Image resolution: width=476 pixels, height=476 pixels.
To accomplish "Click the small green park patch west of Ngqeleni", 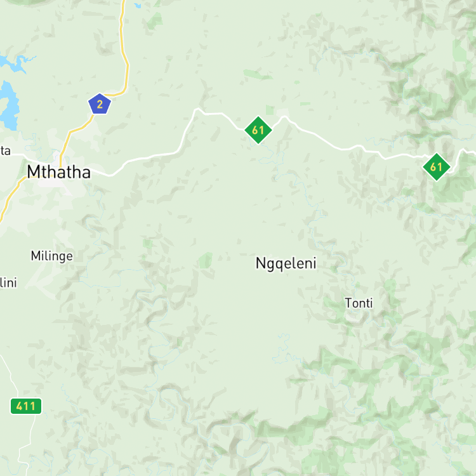I will point(205,260).
